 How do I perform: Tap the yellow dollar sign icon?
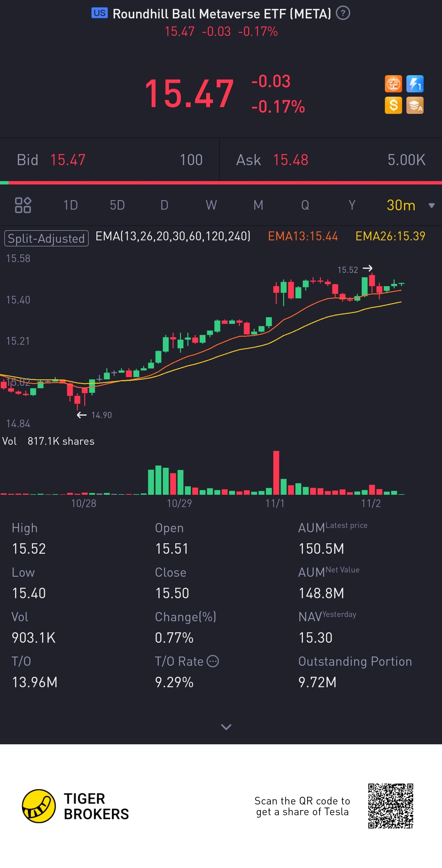pos(393,105)
